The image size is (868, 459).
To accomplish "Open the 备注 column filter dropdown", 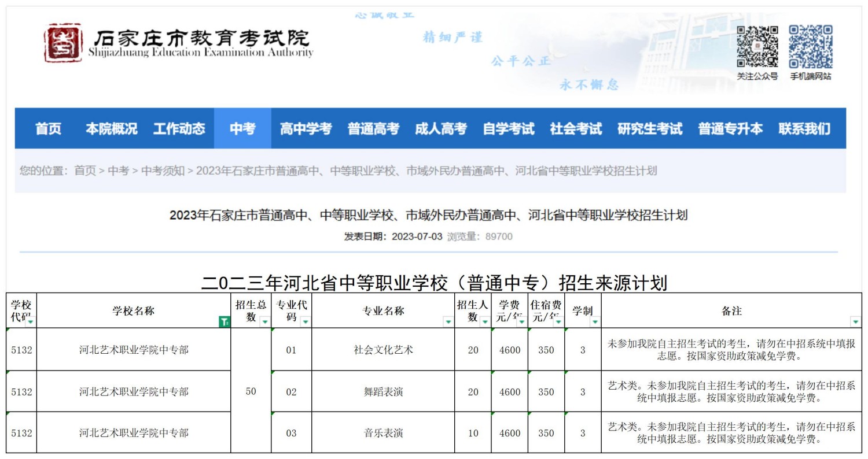I will 855,322.
